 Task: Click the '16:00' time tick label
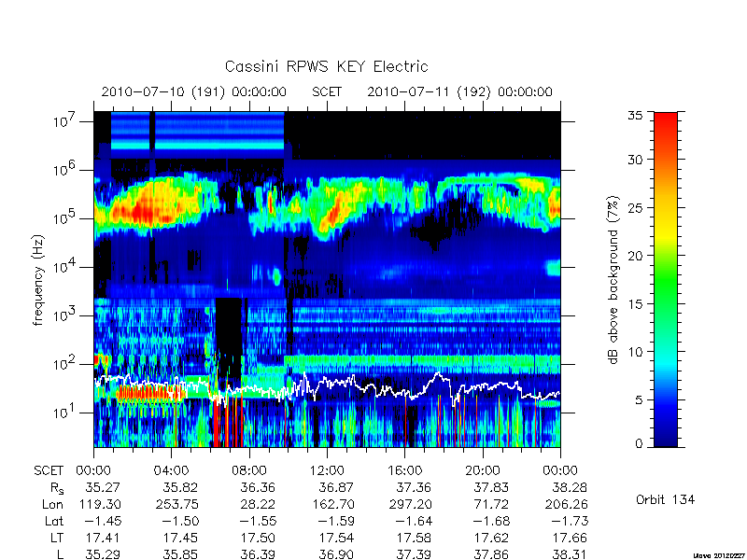(404, 470)
